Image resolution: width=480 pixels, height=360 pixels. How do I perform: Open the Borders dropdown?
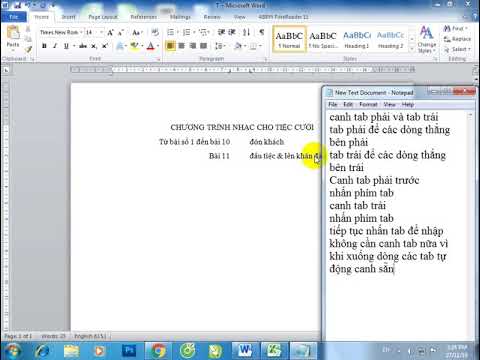[260, 46]
